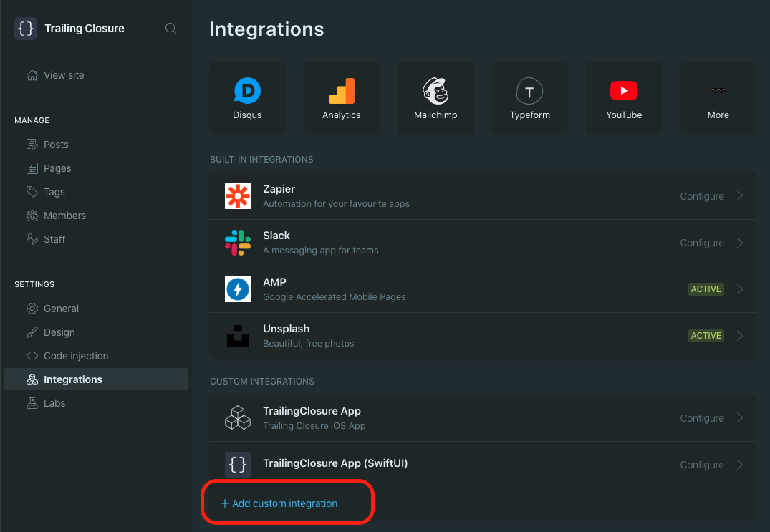Click the Zapier orange asterisk logo
Image resolution: width=770 pixels, height=532 pixels.
coord(238,195)
